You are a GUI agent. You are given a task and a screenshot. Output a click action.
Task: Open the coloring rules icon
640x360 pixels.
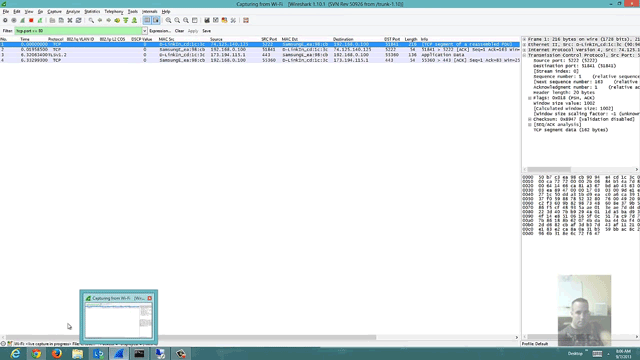point(224,20)
